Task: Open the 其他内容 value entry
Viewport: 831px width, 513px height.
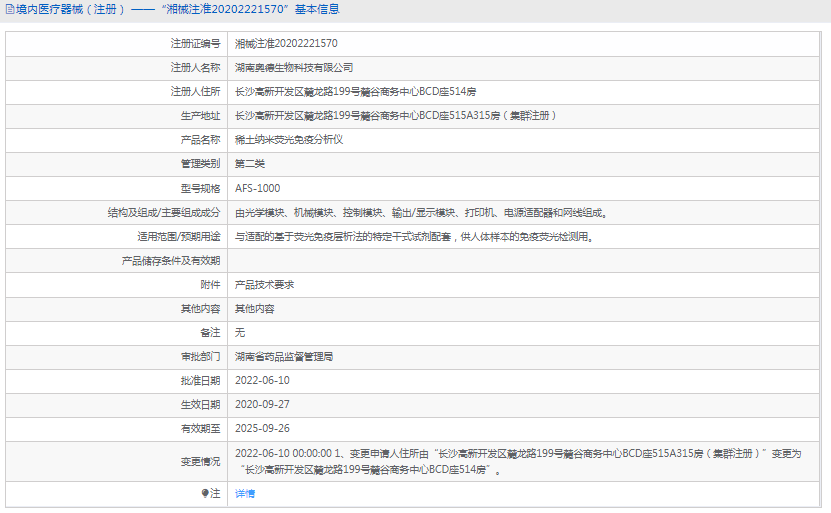Action: pos(255,308)
